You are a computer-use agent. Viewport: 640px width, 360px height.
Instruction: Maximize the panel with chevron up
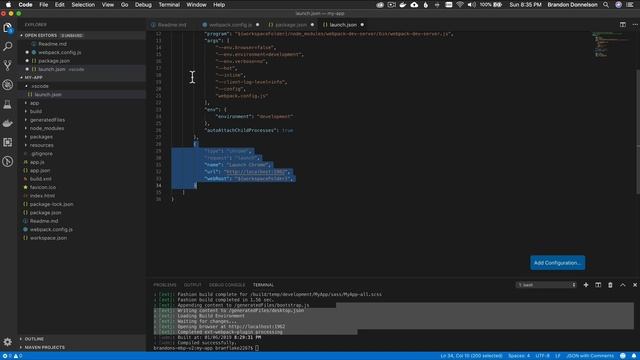pos(622,285)
